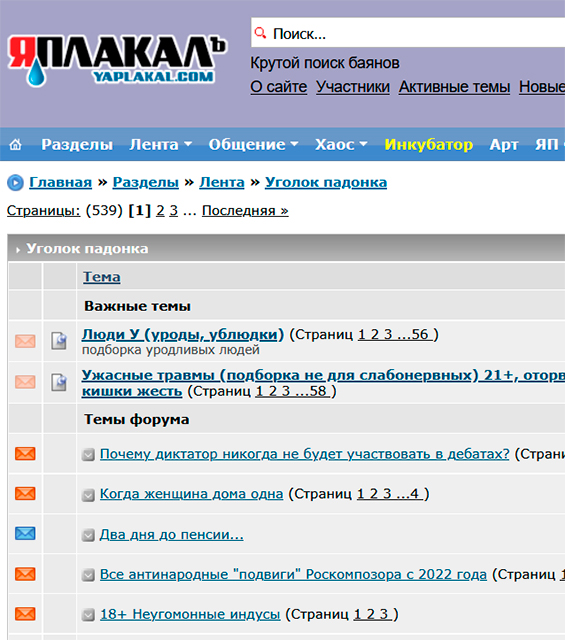Click gray icon before Роскомпозора topic
565x640 pixels.
point(88,575)
